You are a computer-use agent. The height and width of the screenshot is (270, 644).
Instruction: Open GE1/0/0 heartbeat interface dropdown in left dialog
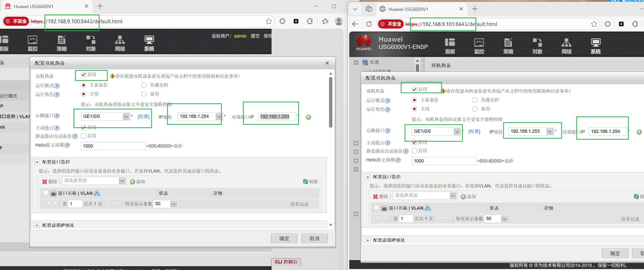point(126,117)
